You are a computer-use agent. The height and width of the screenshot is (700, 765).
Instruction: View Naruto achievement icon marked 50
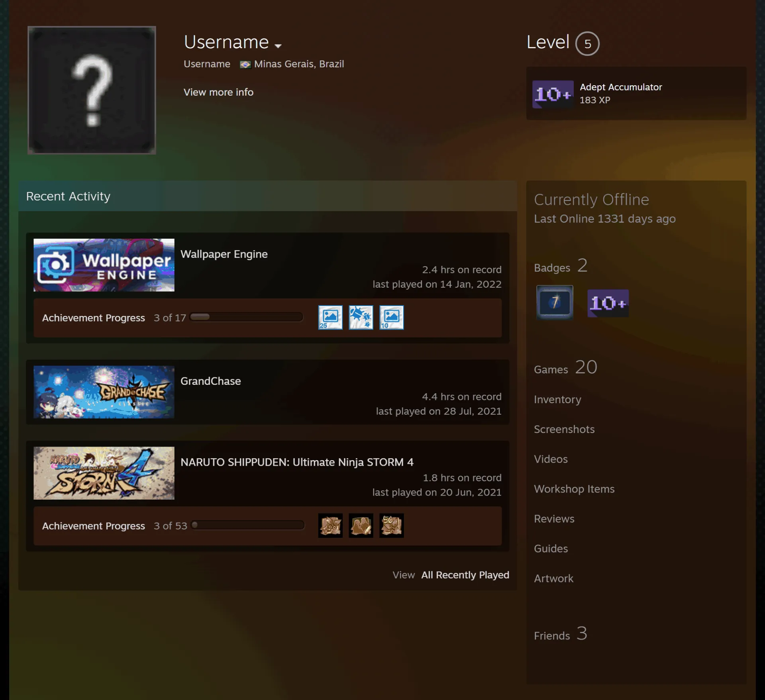point(392,525)
